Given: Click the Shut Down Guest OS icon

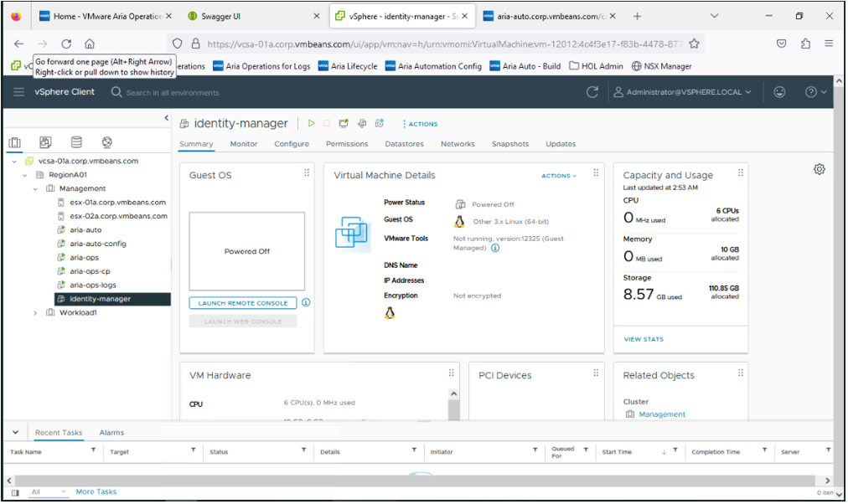Looking at the screenshot, I should click(327, 123).
